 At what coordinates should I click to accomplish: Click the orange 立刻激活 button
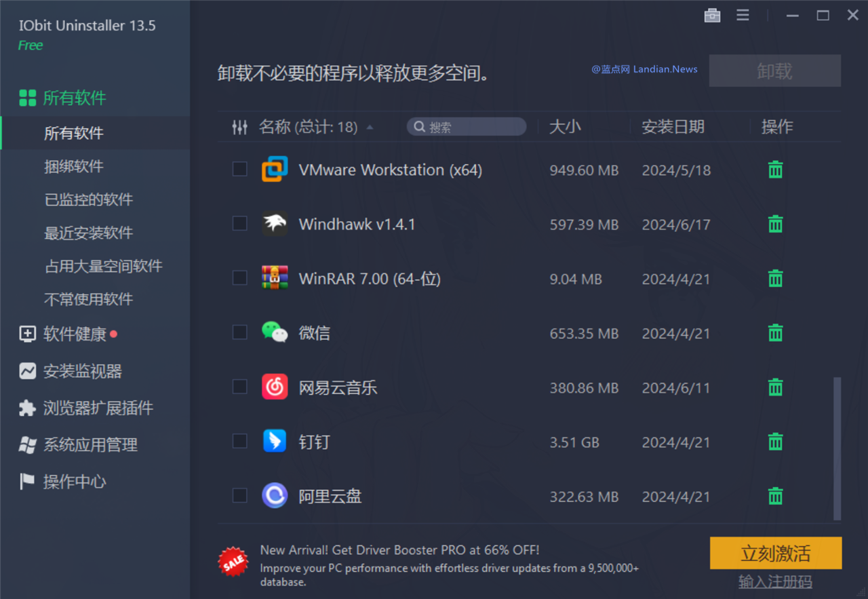click(776, 553)
